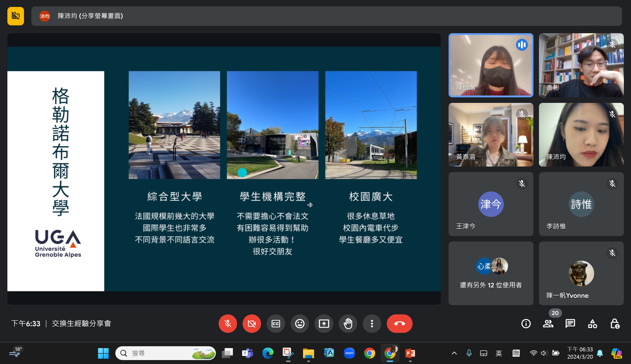Click 陳沛均 (分享螢幕畫面) header label

point(90,16)
